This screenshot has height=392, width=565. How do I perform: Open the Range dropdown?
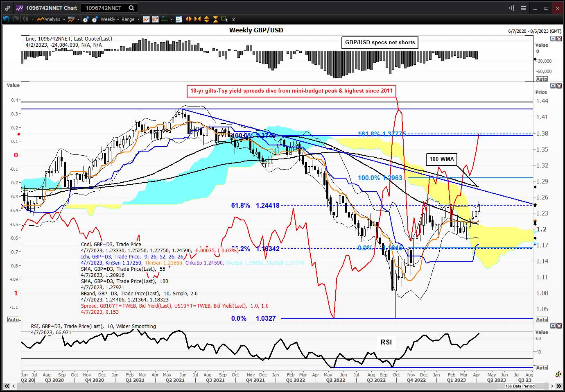[x=131, y=19]
